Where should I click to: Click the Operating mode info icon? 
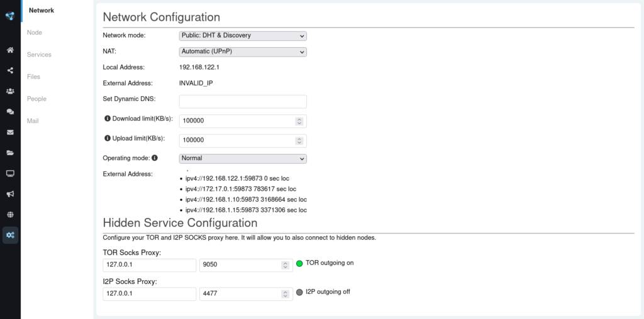tap(155, 158)
